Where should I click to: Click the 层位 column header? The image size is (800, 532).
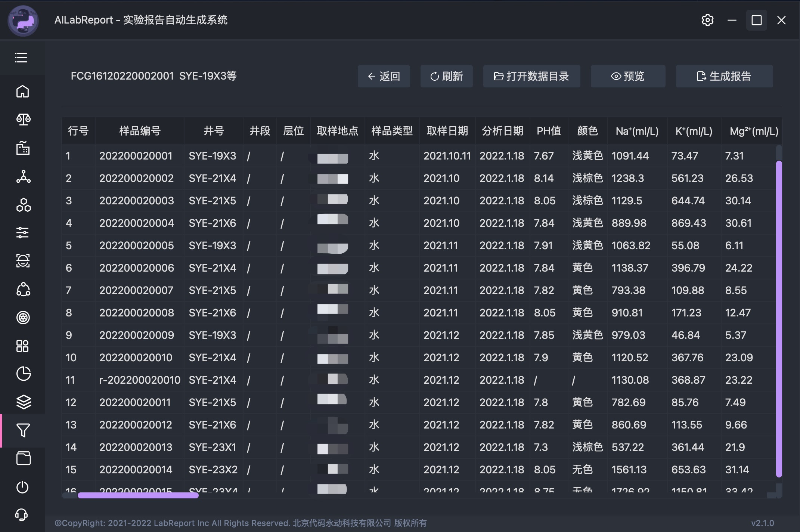pyautogui.click(x=294, y=131)
